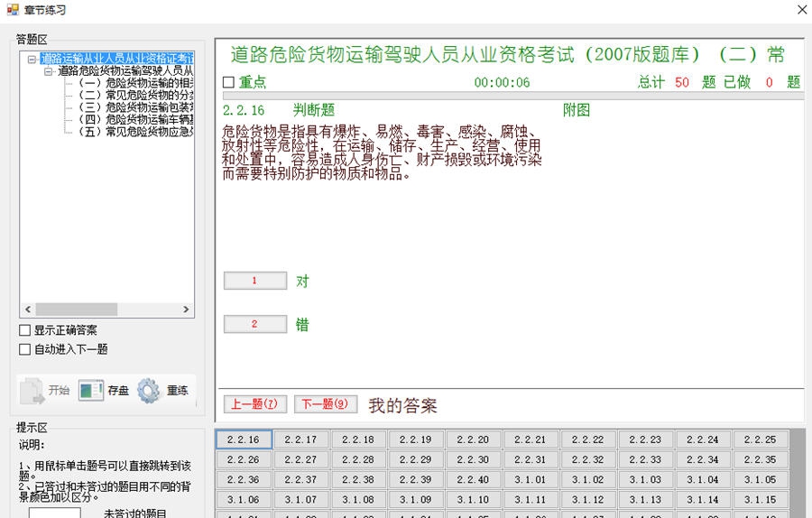Jump to question 2.2.22

click(x=588, y=439)
